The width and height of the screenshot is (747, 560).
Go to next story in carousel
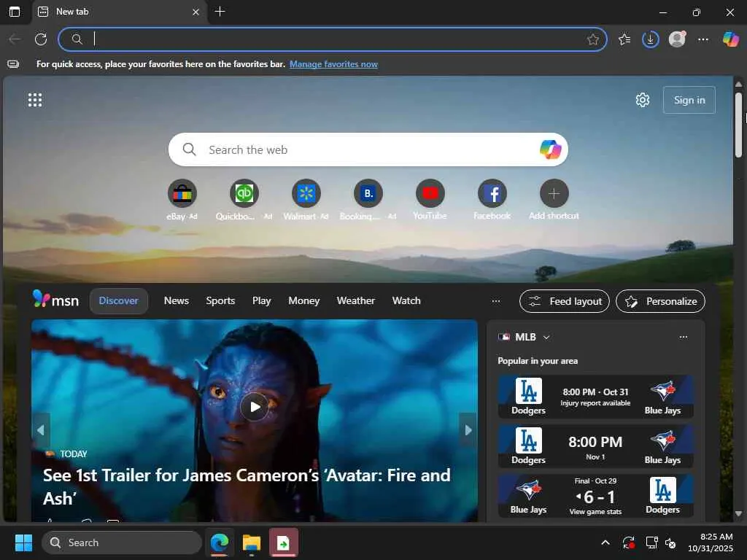point(468,430)
